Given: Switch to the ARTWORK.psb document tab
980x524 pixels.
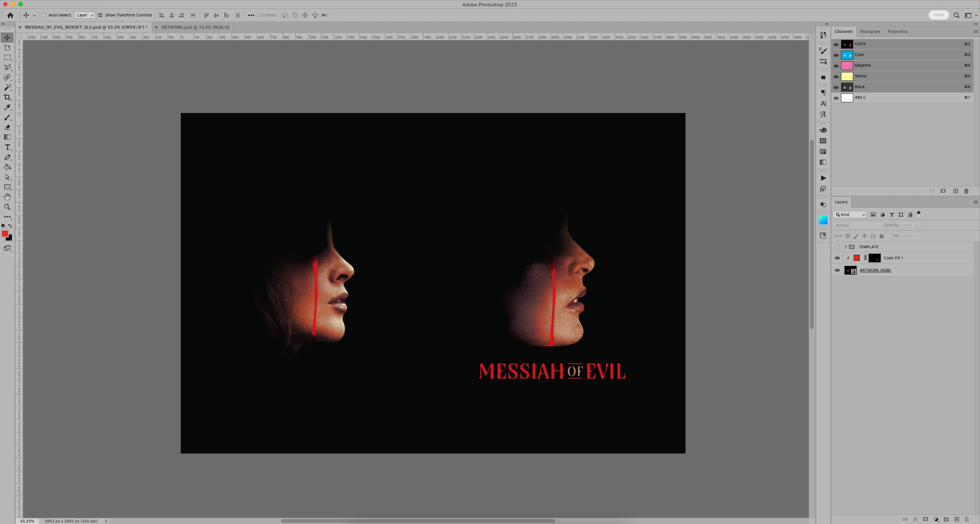Looking at the screenshot, I should [x=195, y=27].
